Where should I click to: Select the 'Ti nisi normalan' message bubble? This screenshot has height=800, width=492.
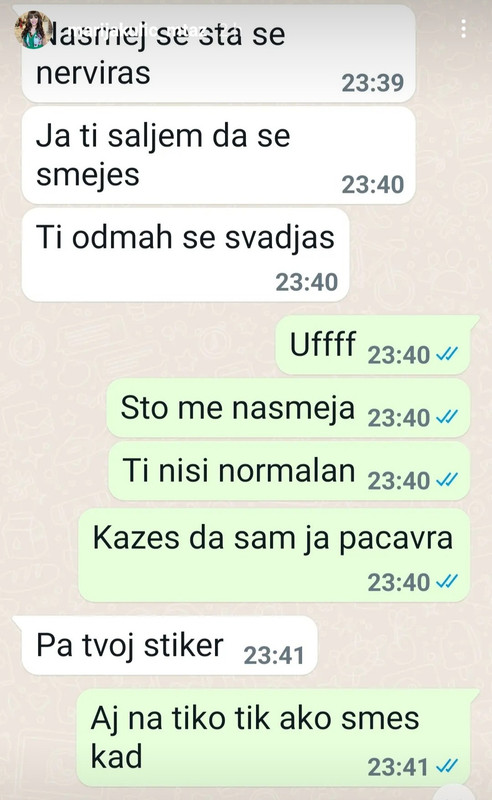tap(289, 471)
